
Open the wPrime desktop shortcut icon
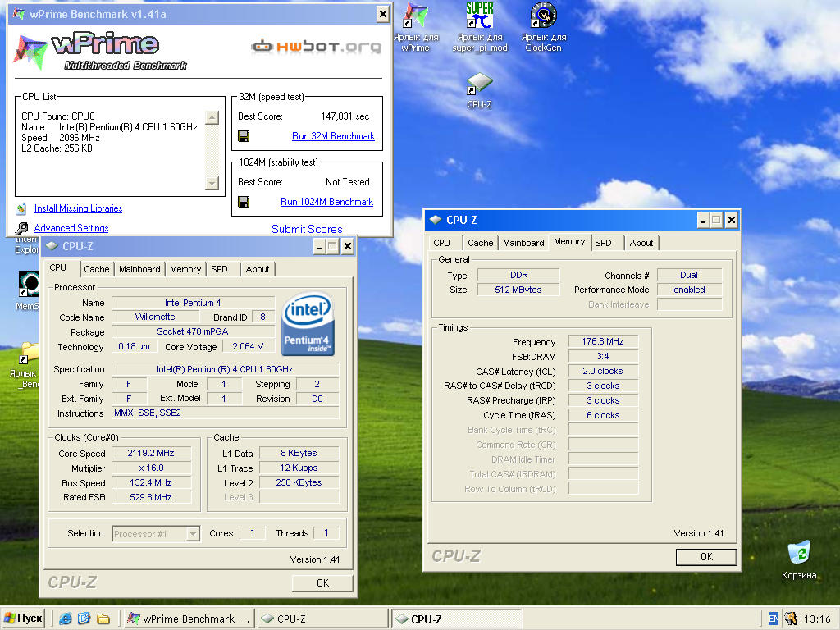pyautogui.click(x=416, y=15)
